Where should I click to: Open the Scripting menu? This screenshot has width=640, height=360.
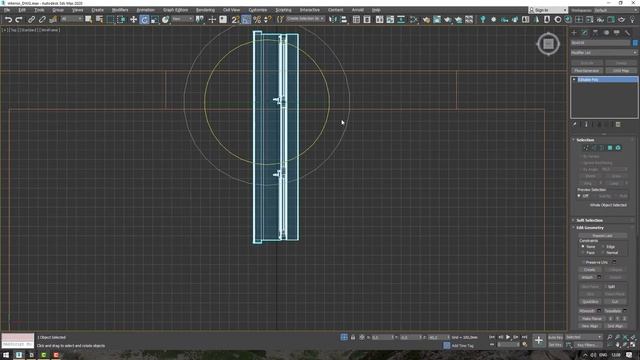coord(283,10)
